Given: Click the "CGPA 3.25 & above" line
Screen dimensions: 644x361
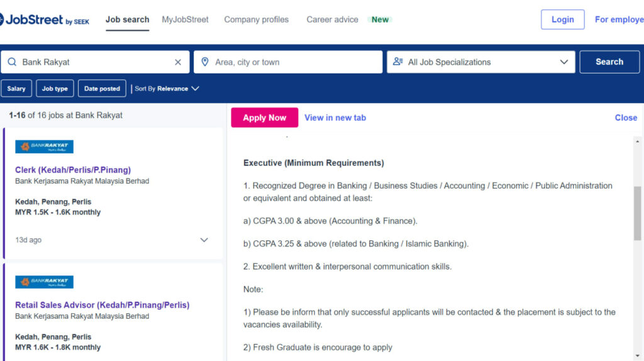Looking at the screenshot, I should 356,244.
